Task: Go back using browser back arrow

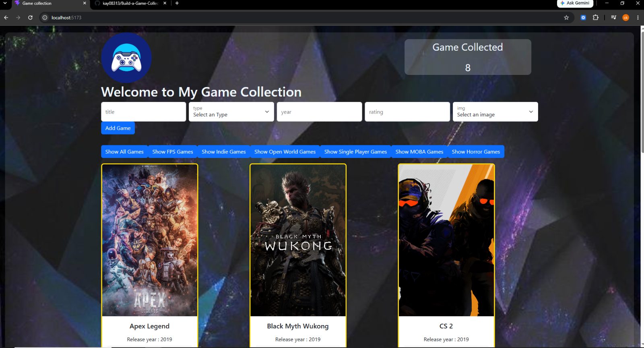Action: [6, 17]
